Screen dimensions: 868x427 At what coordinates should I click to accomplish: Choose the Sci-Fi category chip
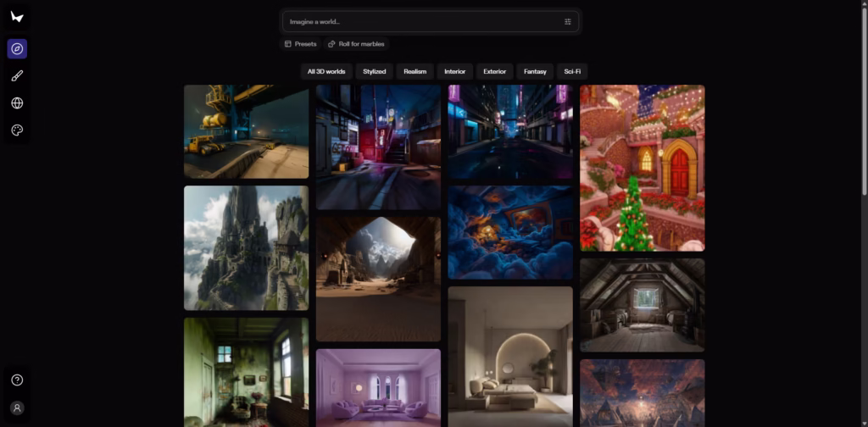572,72
